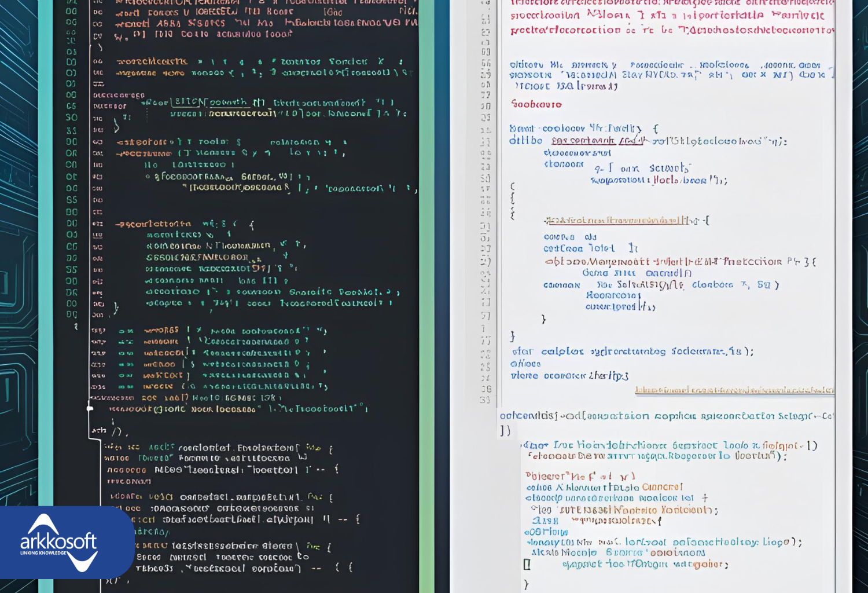Viewport: 868px width, 593px height.
Task: Click the arkkosoft Linking Knowledge logo
Action: click(x=58, y=543)
